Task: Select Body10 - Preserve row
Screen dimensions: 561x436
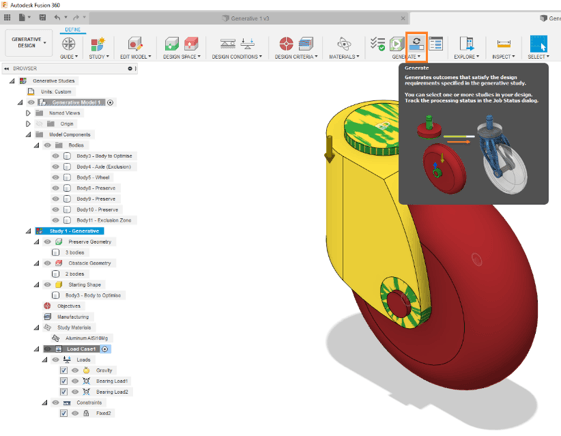Action: [97, 210]
